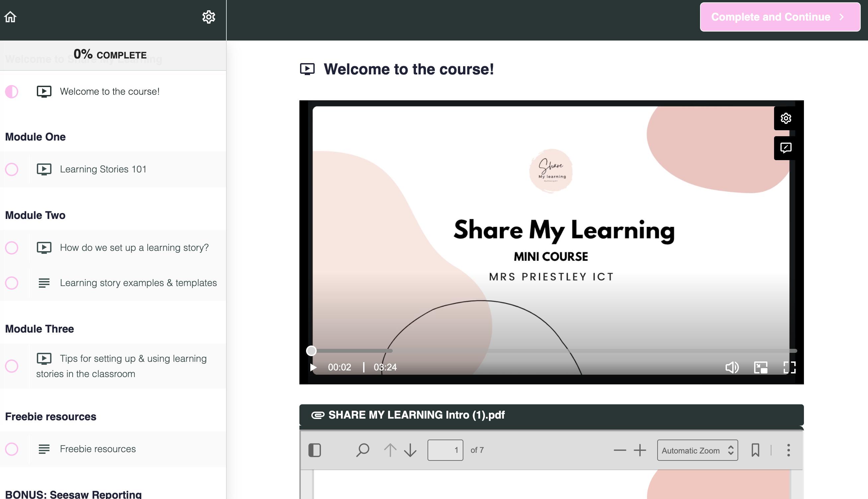
Task: Toggle the PDF sidebar panel
Action: (x=314, y=450)
